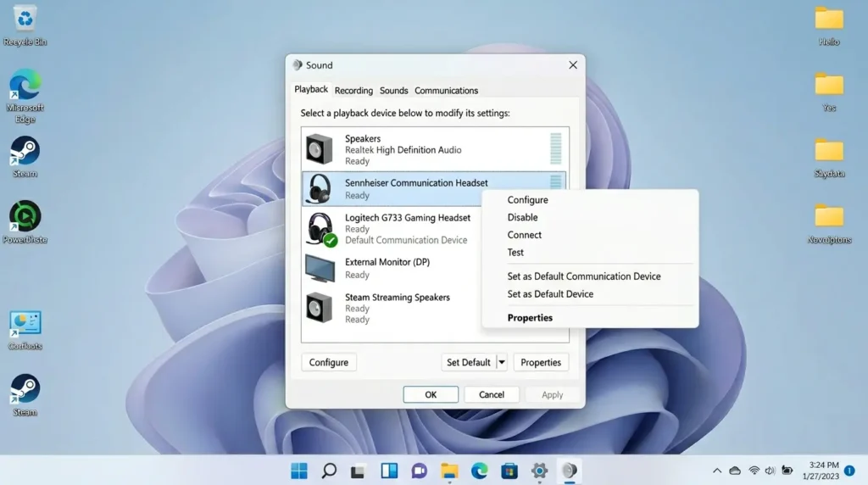The width and height of the screenshot is (868, 485).
Task: Click the Configure button below device list
Action: (329, 362)
